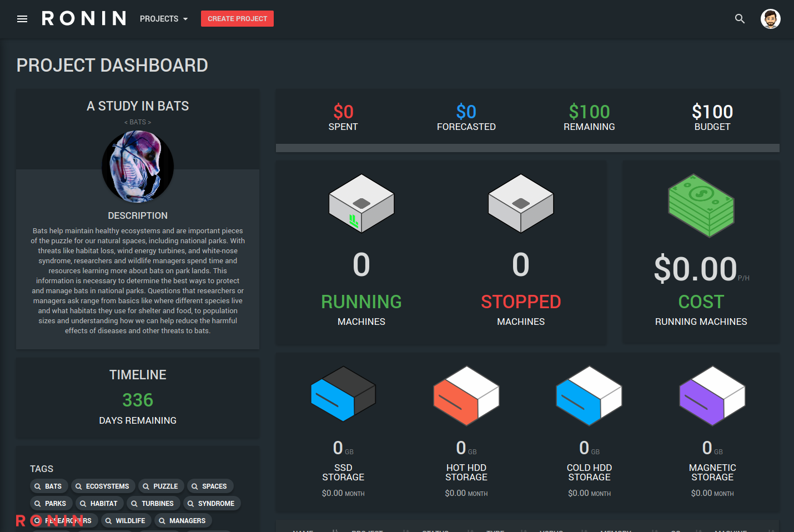
Task: Click the 336 days remaining value
Action: point(138,400)
